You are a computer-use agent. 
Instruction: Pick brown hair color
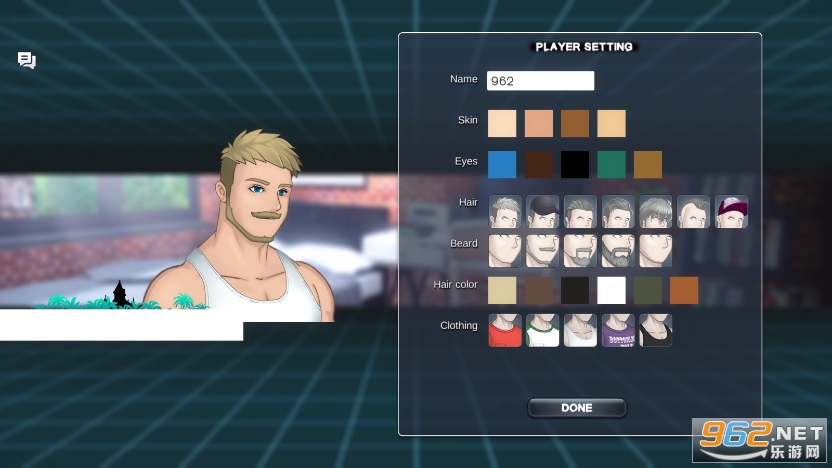tap(539, 290)
